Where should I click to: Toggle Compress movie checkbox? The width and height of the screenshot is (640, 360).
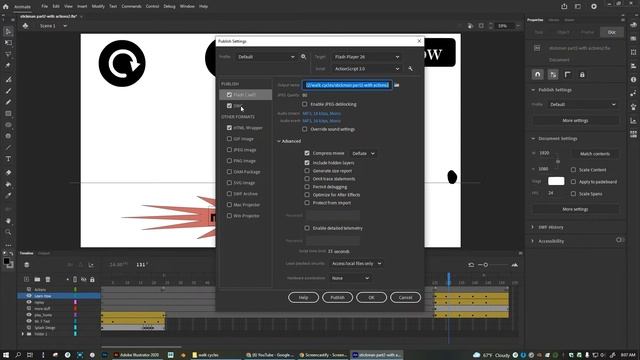point(307,153)
